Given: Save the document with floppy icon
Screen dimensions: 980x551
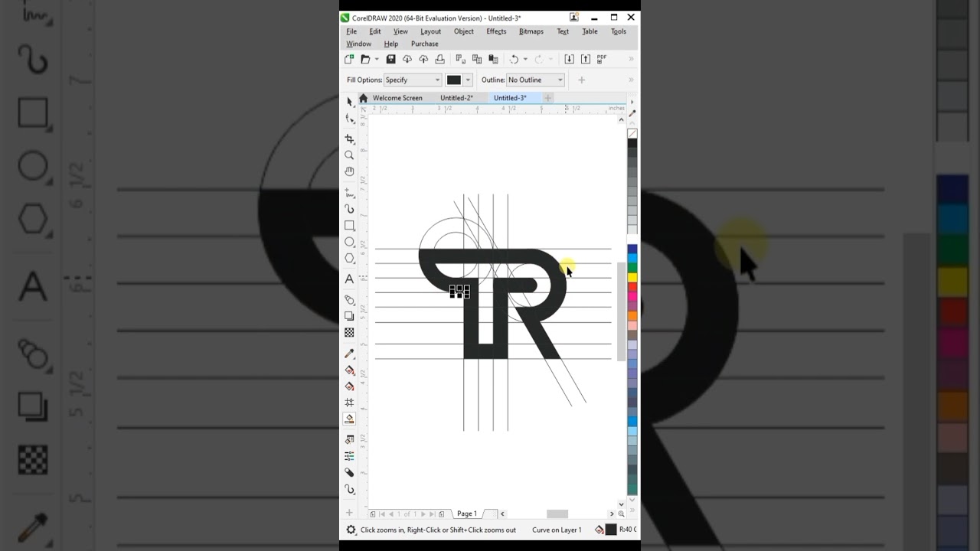Looking at the screenshot, I should [390, 59].
